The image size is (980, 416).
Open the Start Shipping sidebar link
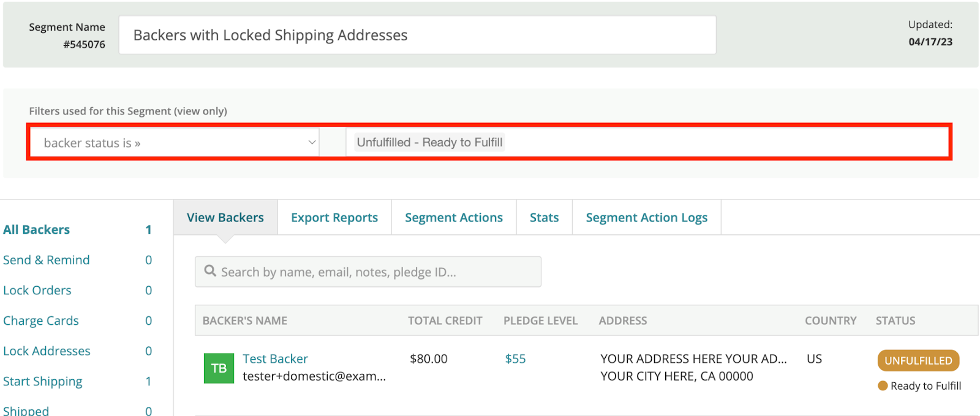(43, 382)
